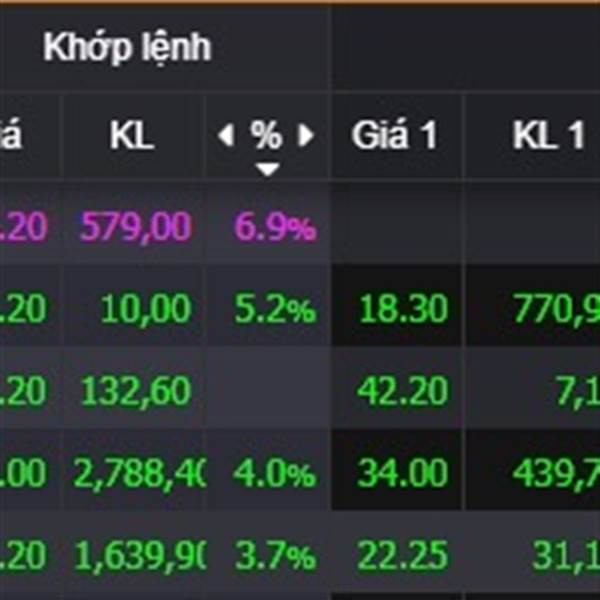
Task: Click the 3.7% change cell
Action: point(275,556)
